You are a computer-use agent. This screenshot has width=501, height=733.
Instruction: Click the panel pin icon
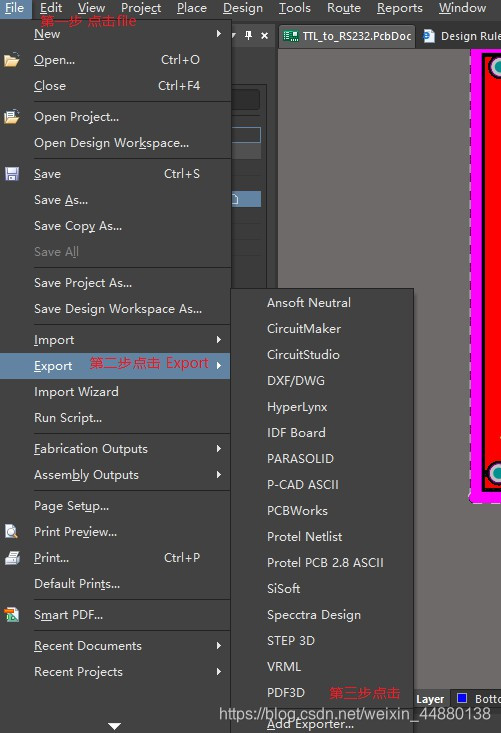coord(249,35)
